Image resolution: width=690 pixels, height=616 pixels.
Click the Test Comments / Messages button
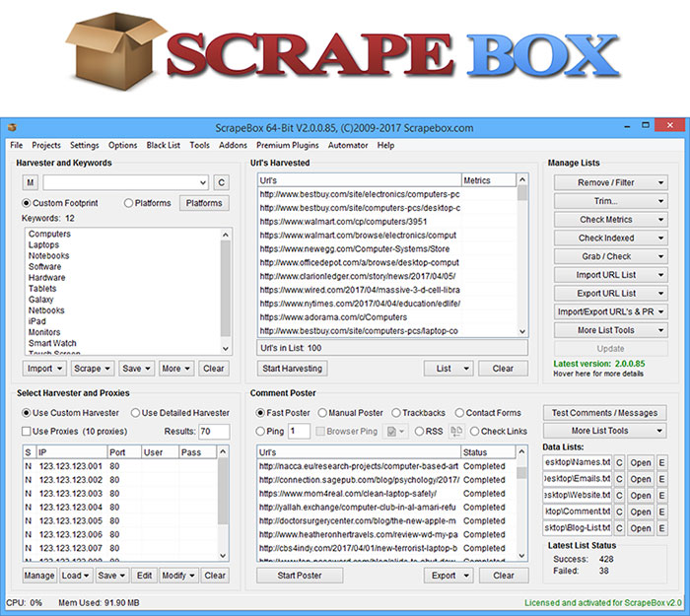(x=605, y=412)
